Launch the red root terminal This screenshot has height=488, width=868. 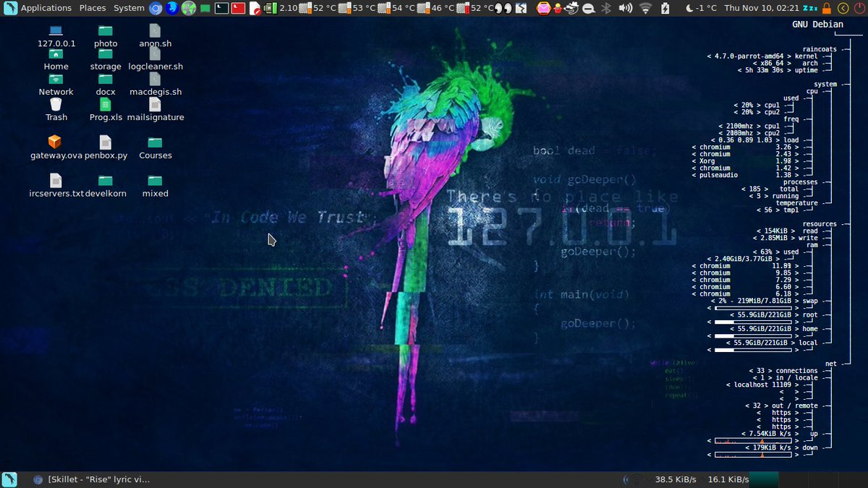click(x=238, y=9)
